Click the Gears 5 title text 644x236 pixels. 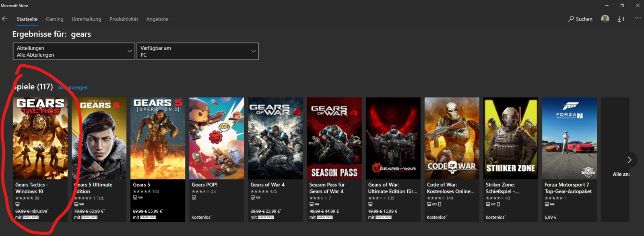coord(141,185)
